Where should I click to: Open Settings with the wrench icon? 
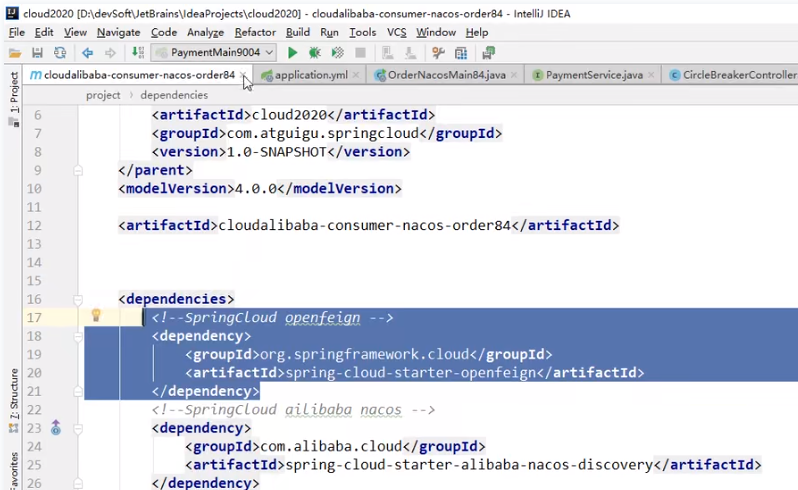click(438, 52)
